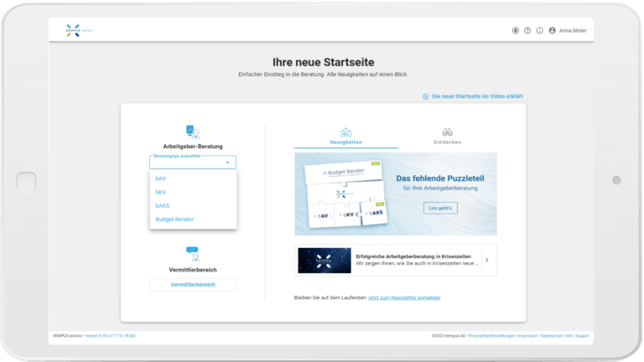The image size is (644, 362).
Task: Click the Neuigkeiten house icon
Action: (x=345, y=132)
